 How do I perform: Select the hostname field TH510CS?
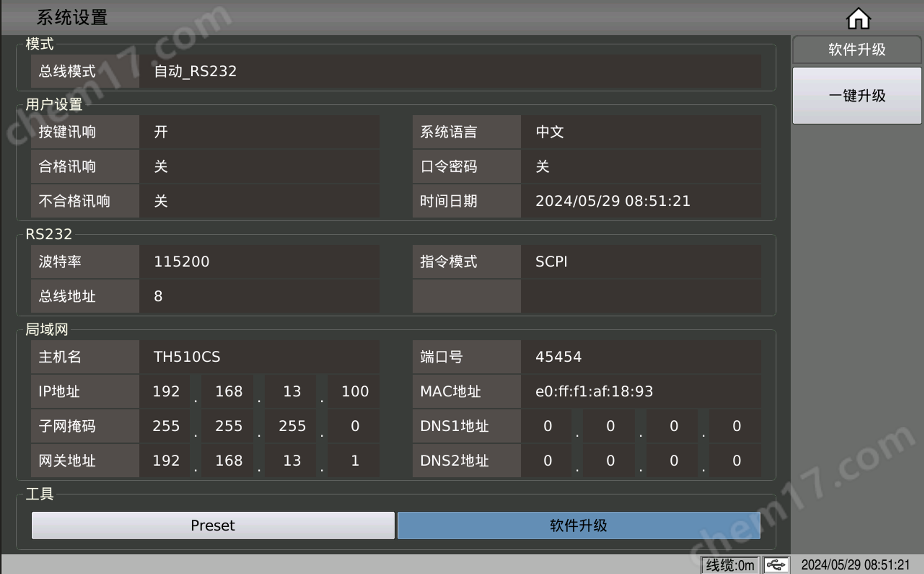[x=259, y=357]
